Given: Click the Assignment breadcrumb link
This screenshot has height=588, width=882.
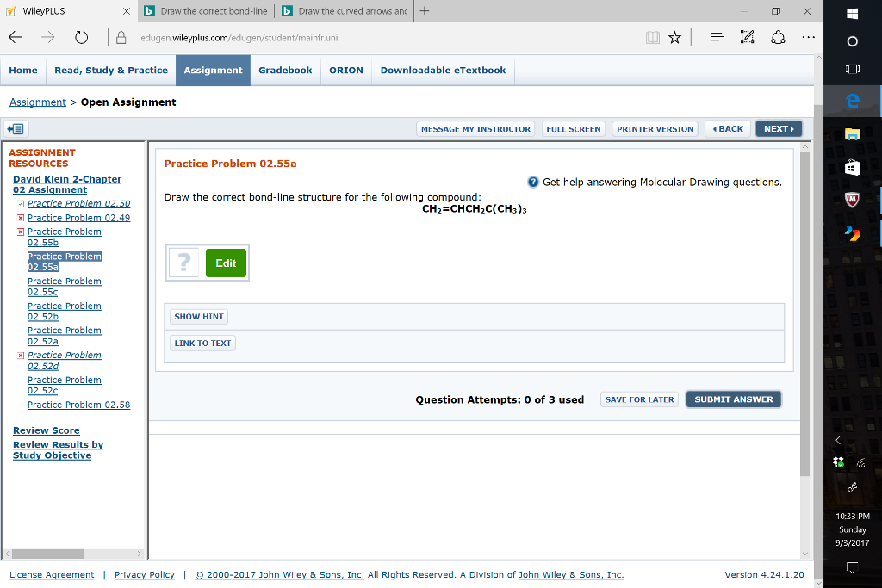Looking at the screenshot, I should pos(38,102).
